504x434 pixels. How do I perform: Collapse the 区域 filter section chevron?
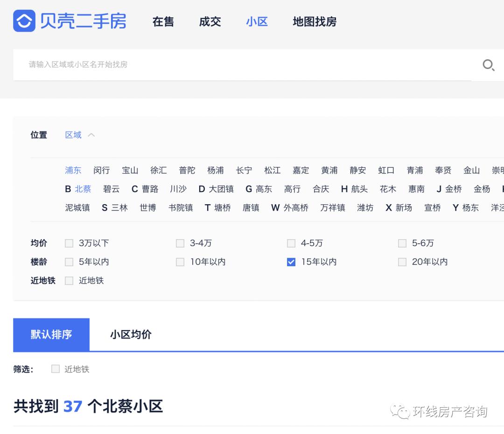(91, 135)
